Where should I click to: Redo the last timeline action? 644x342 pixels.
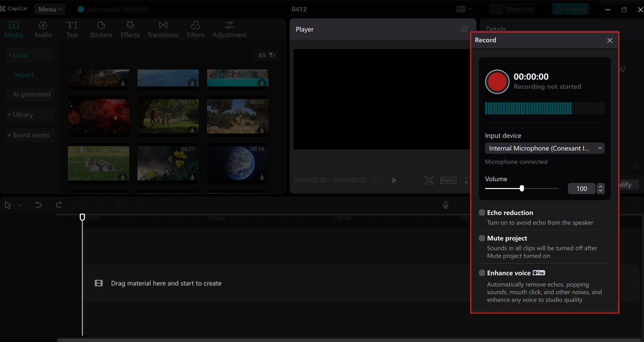coord(59,205)
